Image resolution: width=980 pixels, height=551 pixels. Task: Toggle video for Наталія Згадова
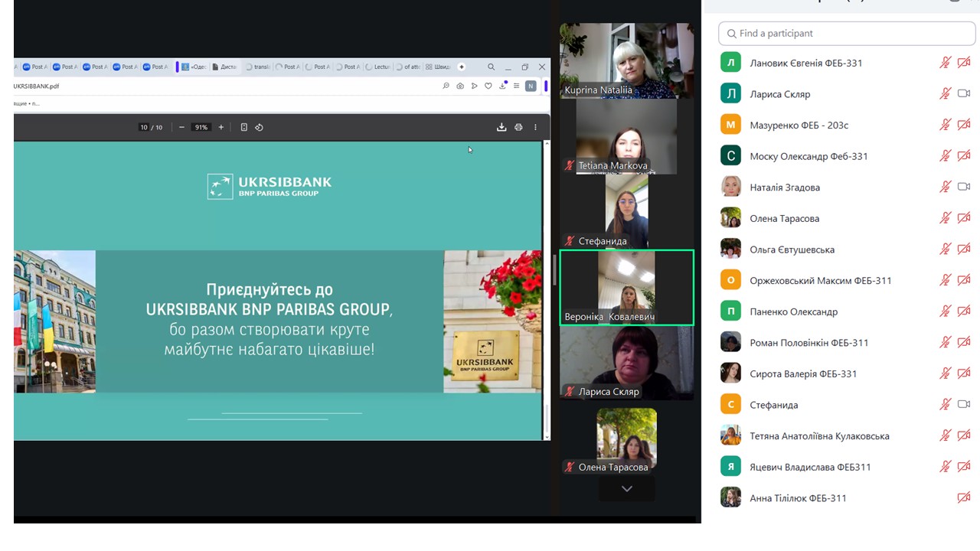(x=964, y=187)
